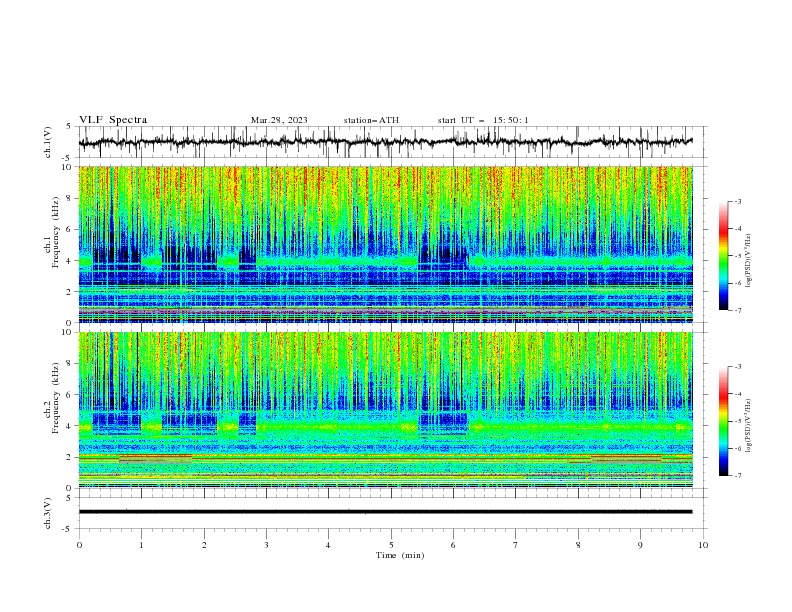This screenshot has width=792, height=612.
Task: Select the date text "Mar.28, 2023"
Action: coord(279,120)
